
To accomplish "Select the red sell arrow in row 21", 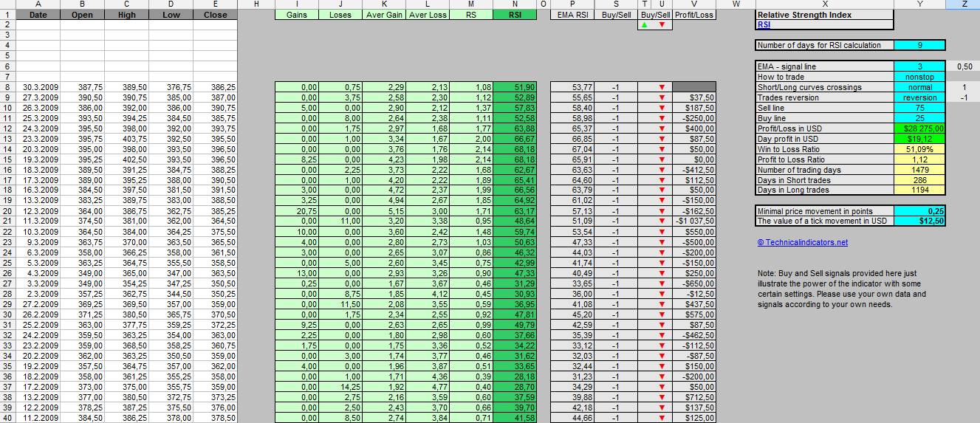I will point(661,221).
